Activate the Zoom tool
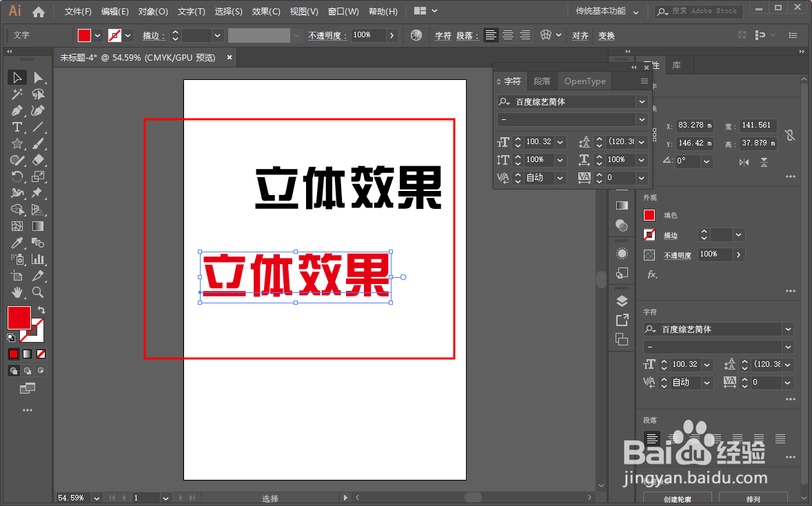Viewport: 812px width, 506px height. [38, 292]
